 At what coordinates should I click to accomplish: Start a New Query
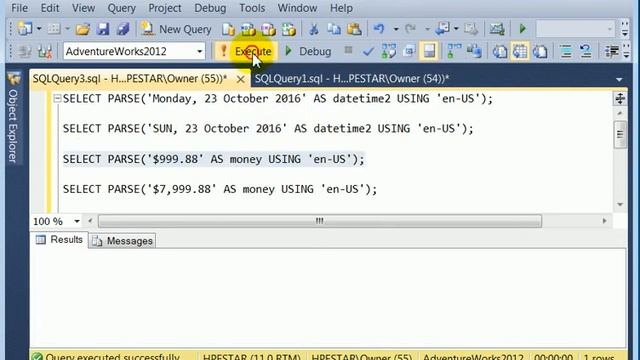tap(176, 29)
